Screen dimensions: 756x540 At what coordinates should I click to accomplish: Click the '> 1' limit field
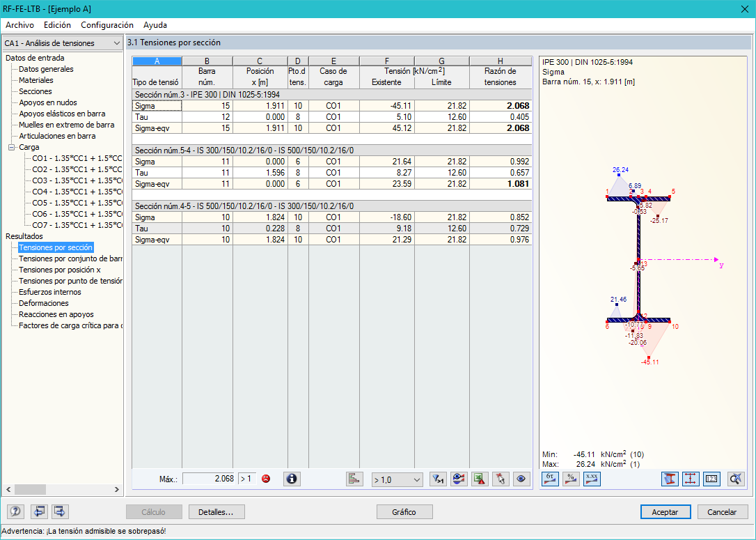pyautogui.click(x=247, y=479)
